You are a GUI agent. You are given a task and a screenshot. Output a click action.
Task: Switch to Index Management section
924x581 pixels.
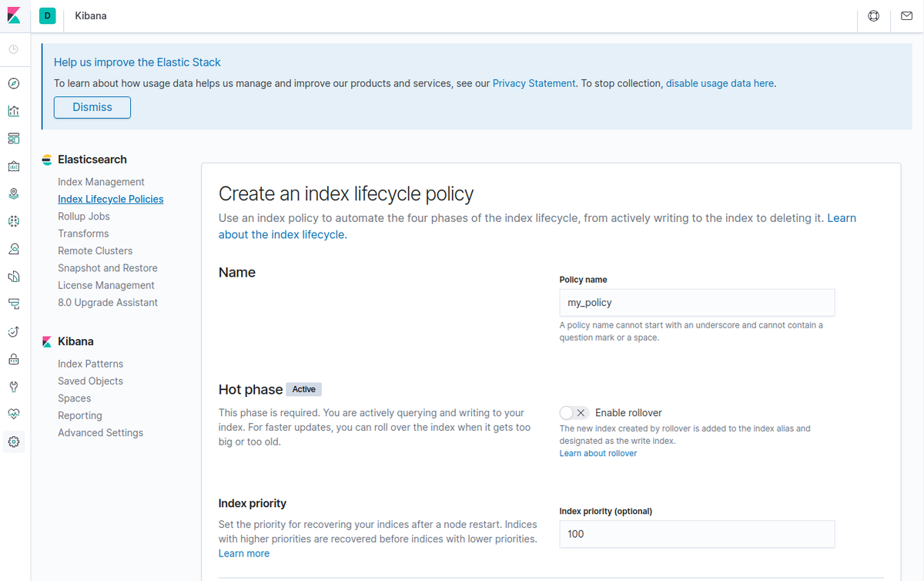click(101, 181)
